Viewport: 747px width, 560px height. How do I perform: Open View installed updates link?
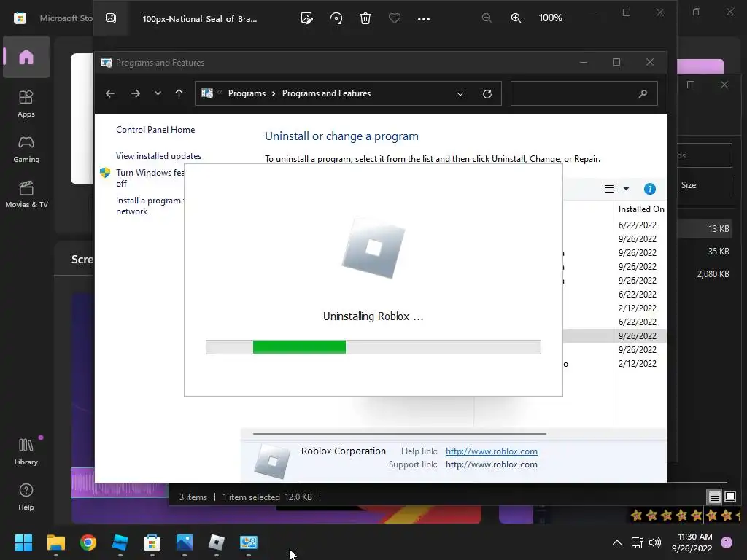(158, 156)
